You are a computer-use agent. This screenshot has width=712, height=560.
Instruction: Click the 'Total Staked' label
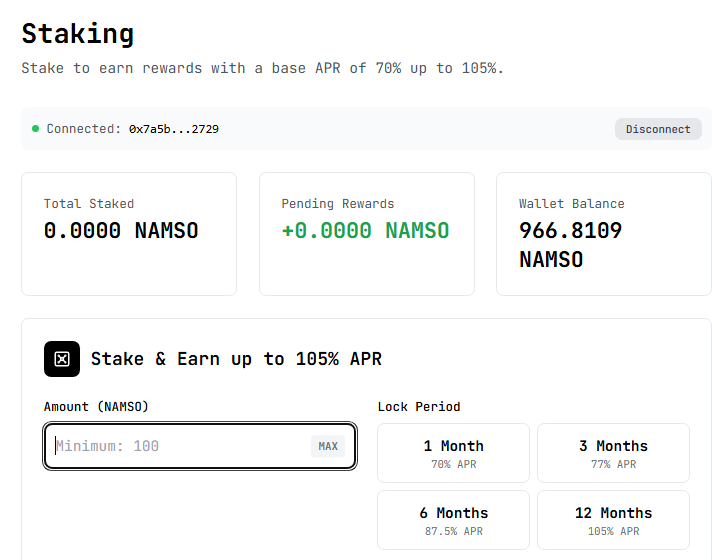pos(89,203)
